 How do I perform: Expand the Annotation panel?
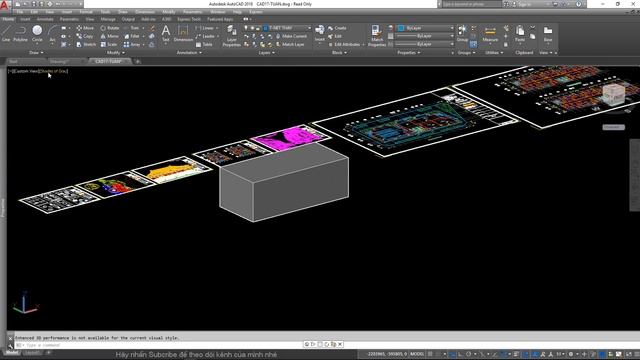pos(189,53)
